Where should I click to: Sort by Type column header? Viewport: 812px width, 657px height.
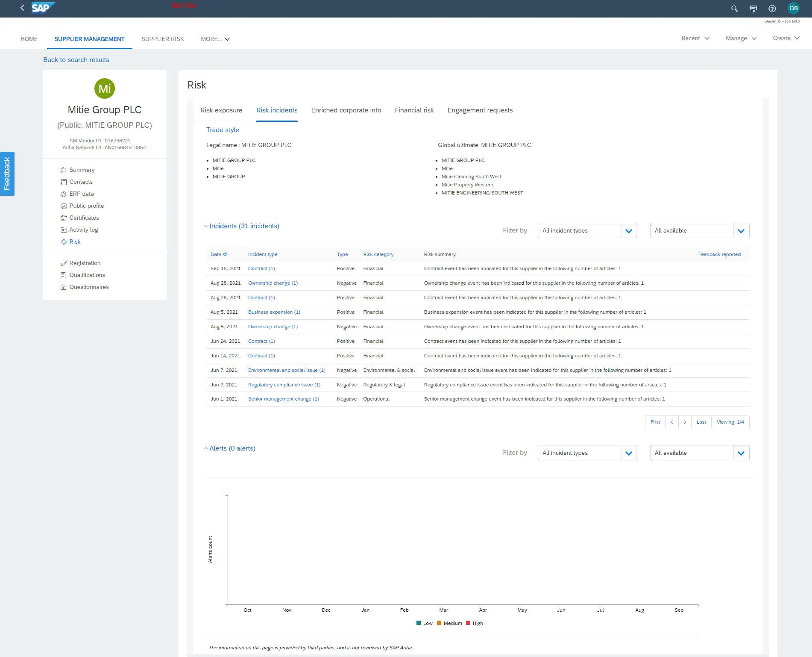342,255
